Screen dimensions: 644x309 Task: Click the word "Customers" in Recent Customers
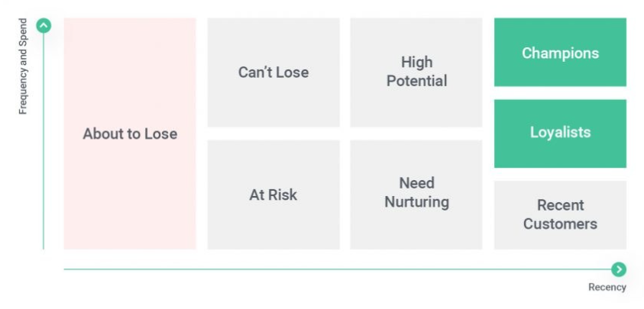(560, 224)
